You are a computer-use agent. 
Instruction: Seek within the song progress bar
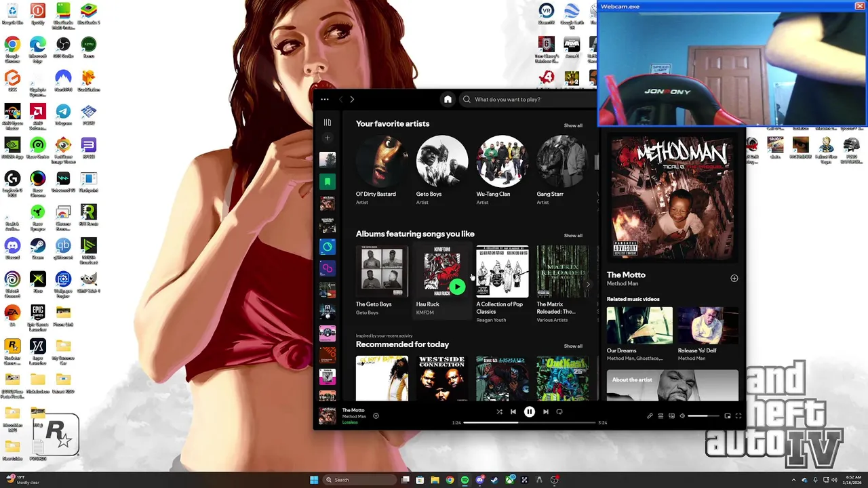pos(529,422)
